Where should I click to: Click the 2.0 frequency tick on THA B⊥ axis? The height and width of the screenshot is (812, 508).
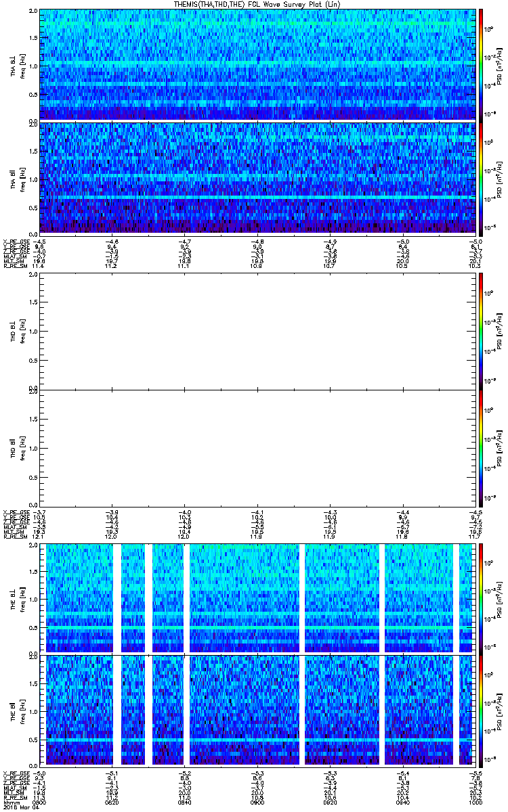[x=33, y=12]
